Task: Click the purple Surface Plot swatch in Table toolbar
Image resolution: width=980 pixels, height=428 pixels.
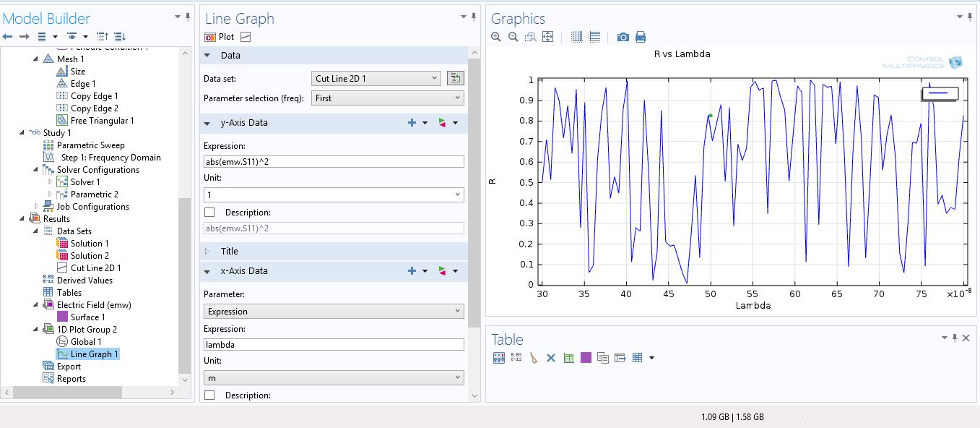Action: coord(586,358)
